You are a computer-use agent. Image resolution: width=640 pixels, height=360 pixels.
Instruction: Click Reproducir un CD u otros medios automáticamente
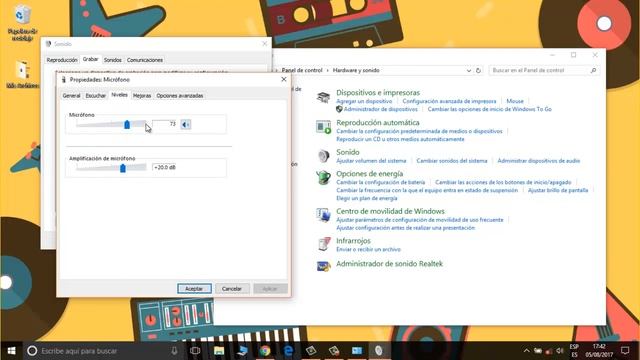click(x=400, y=139)
